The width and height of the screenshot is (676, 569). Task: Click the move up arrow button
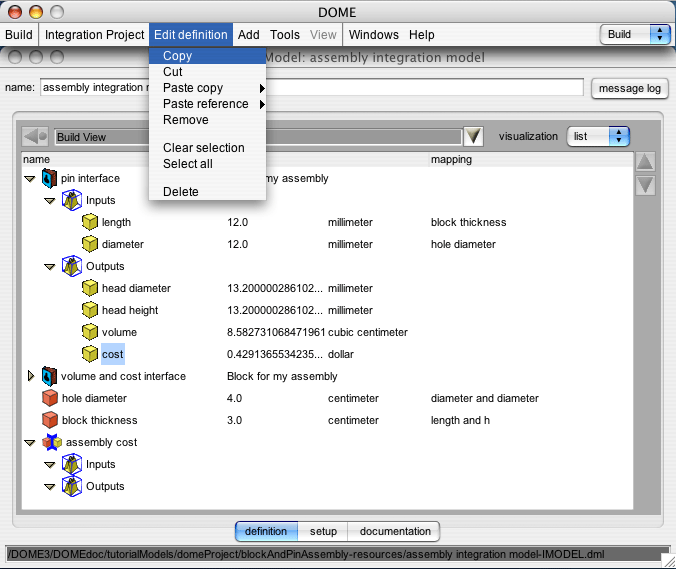click(x=645, y=162)
